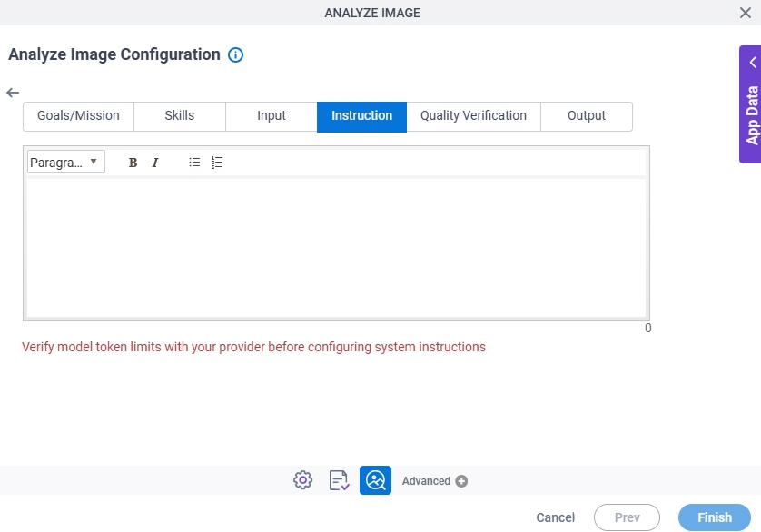Click inside the instruction text editor area
Screen dimensions: 761x532
coord(336,248)
